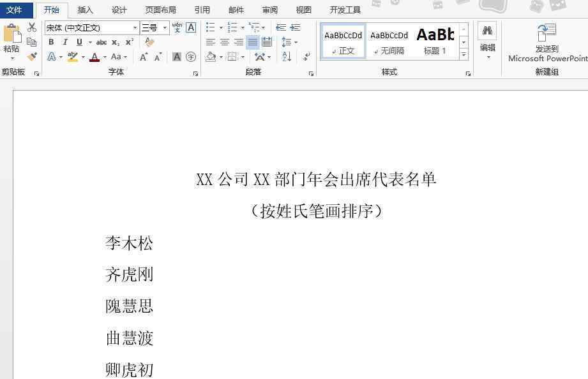The width and height of the screenshot is (588, 379).
Task: Apply the Normal (正文) style
Action: tap(343, 41)
